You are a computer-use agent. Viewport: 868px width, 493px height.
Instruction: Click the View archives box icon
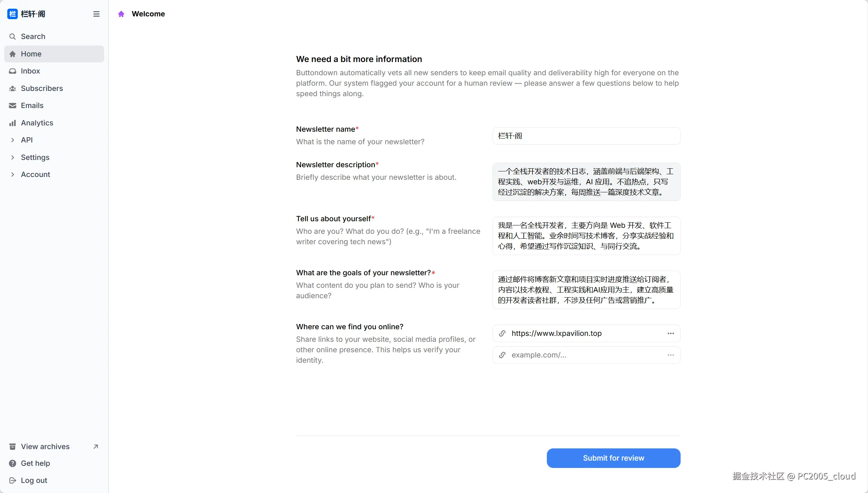13,447
